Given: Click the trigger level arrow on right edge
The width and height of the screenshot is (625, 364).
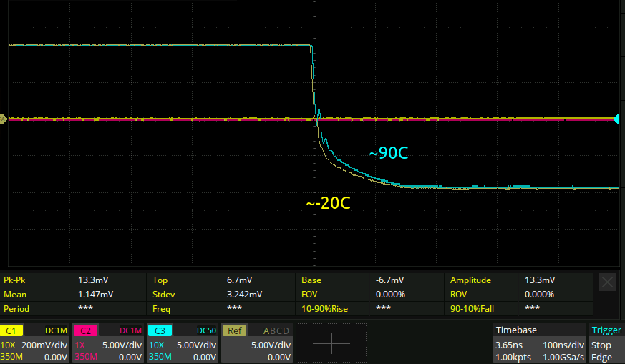Looking at the screenshot, I should pos(616,119).
